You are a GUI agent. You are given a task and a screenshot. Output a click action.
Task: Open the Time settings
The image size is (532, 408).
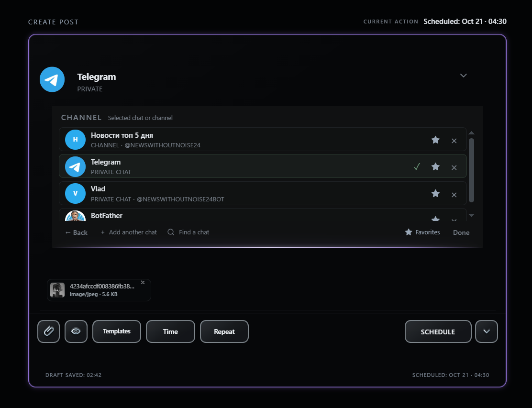(x=170, y=331)
